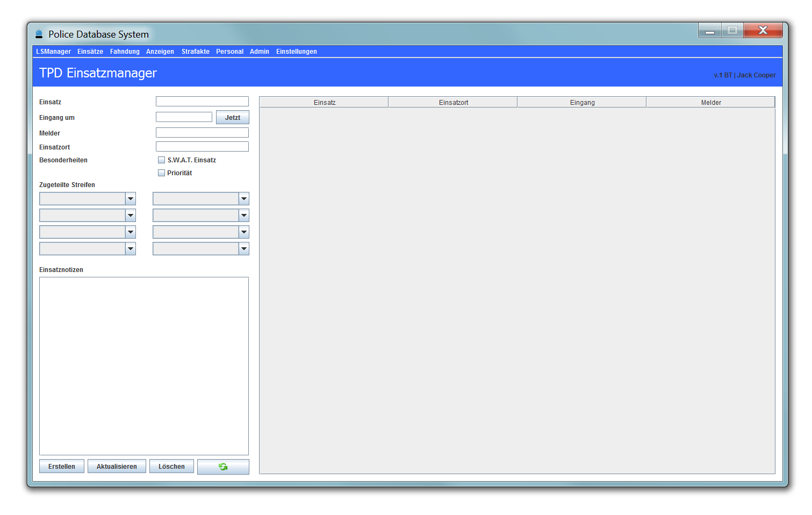Click the Löschen button
The height and width of the screenshot is (515, 812).
171,467
